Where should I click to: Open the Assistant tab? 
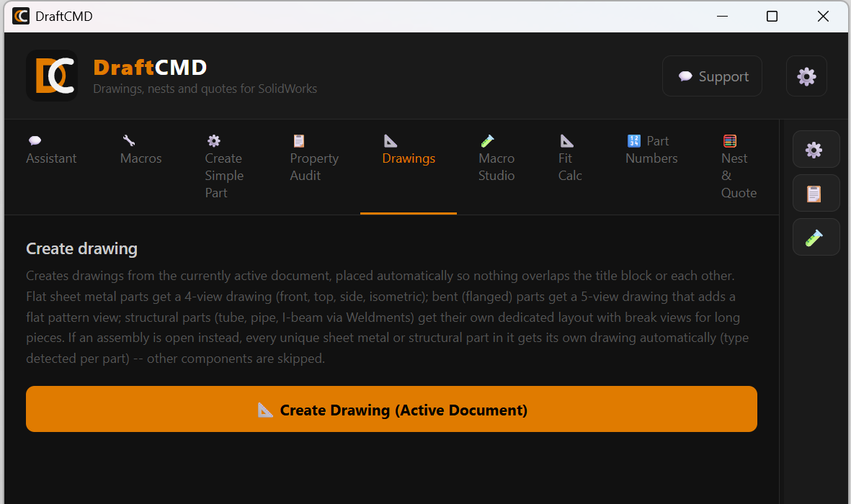coord(52,166)
